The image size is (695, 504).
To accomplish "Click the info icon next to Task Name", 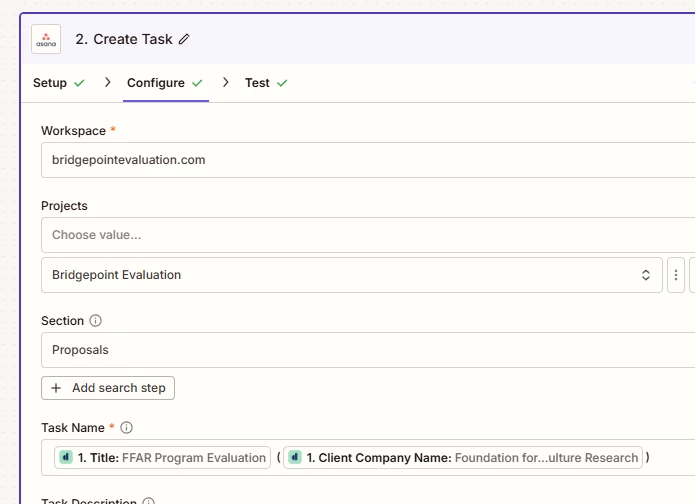I will pos(126,427).
